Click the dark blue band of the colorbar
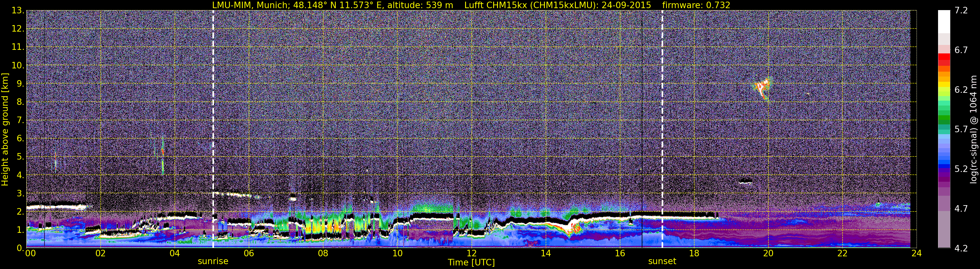 pyautogui.click(x=944, y=166)
